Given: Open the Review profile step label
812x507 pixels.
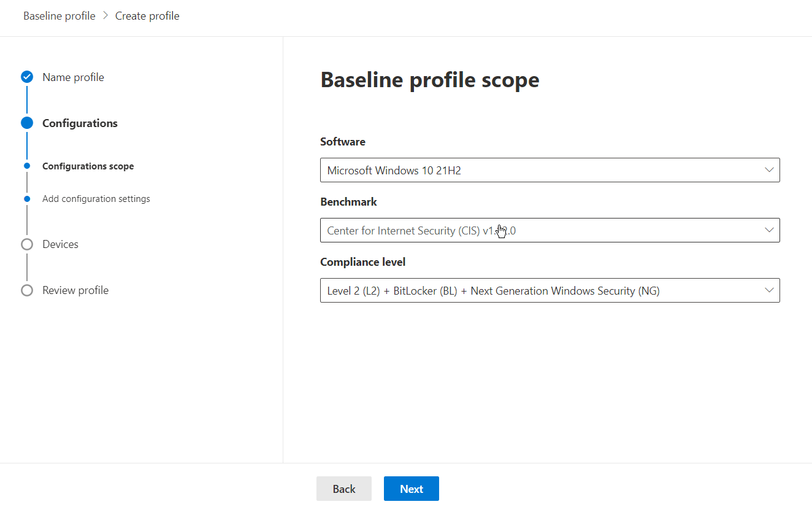Looking at the screenshot, I should point(75,290).
